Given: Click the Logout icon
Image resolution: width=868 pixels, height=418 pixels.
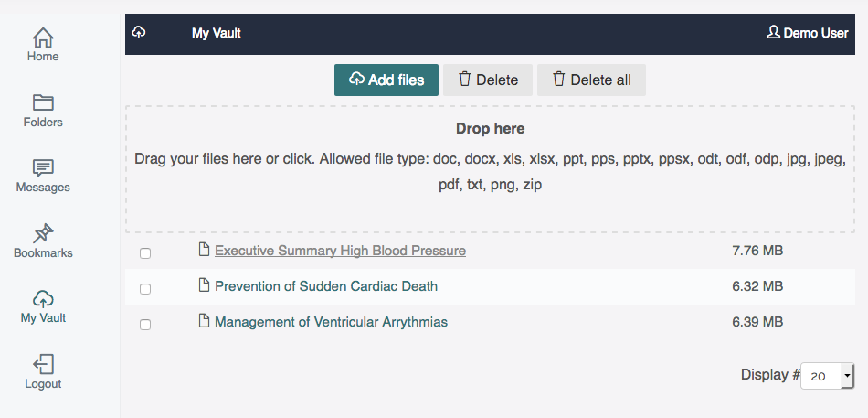Looking at the screenshot, I should 43,364.
